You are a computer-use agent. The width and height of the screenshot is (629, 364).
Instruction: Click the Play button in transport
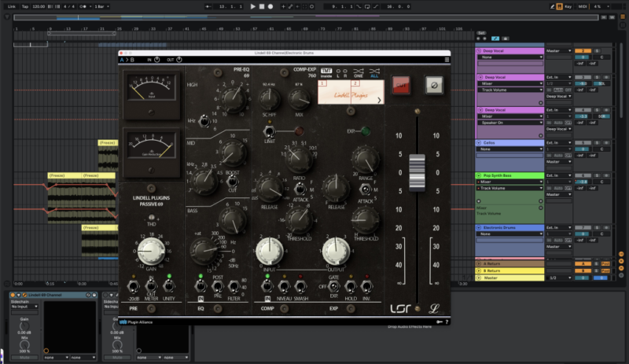click(x=252, y=6)
